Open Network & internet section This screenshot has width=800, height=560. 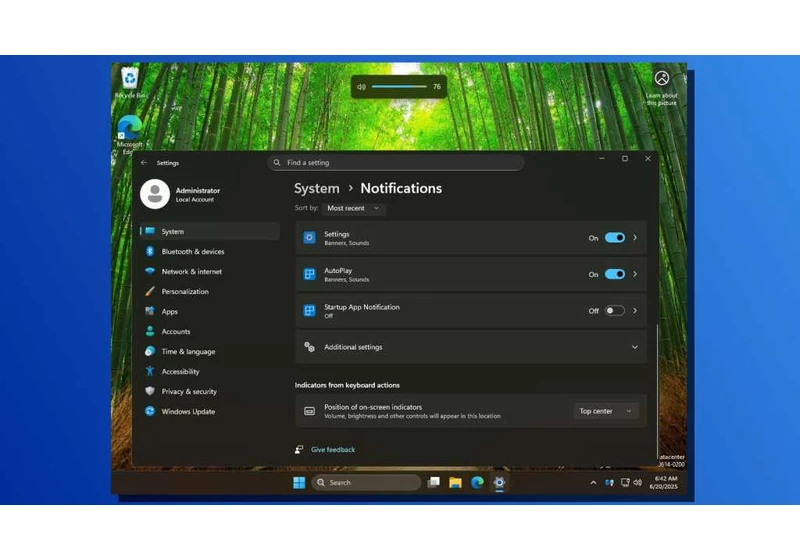tap(210, 271)
